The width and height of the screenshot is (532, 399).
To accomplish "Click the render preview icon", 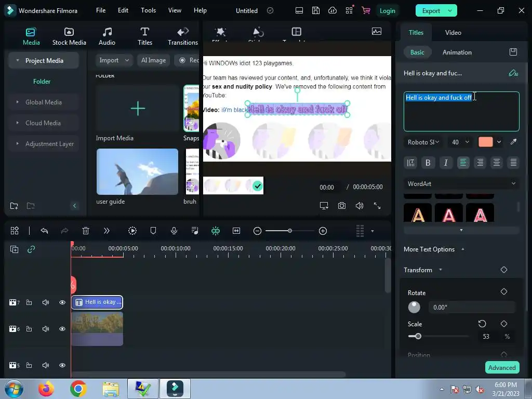I will pyautogui.click(x=132, y=231).
